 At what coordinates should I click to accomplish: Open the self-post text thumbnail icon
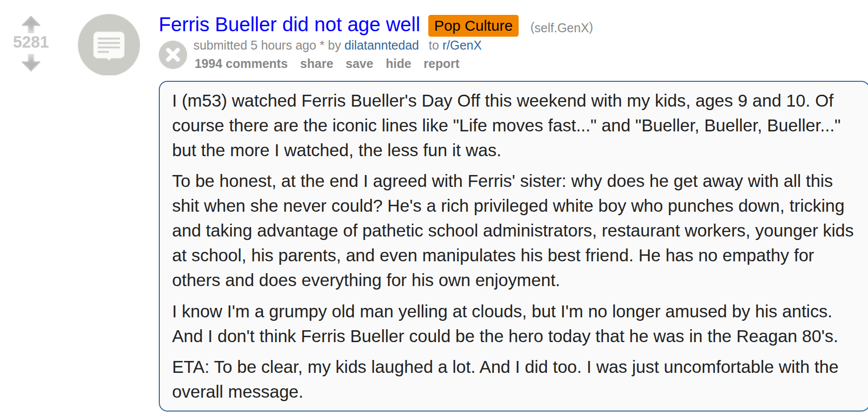[x=109, y=45]
